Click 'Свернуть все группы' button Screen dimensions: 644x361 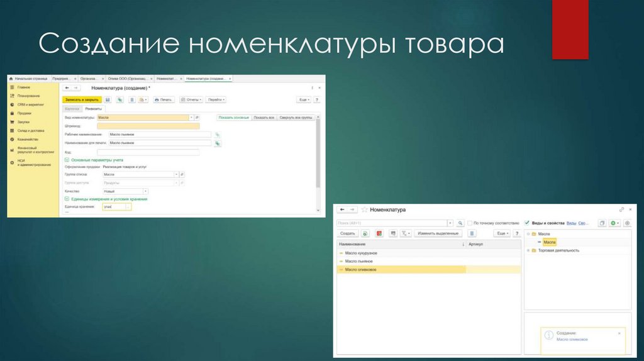pos(296,118)
